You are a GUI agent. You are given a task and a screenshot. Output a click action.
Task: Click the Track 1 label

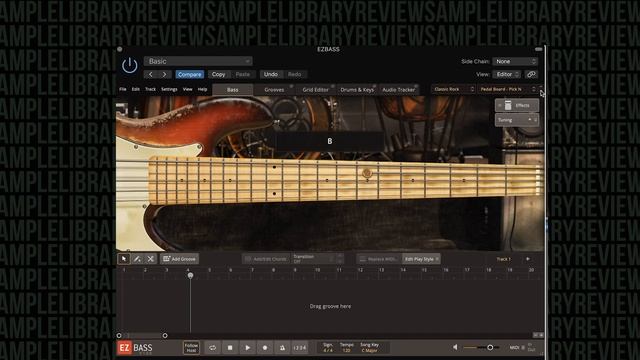pos(503,259)
